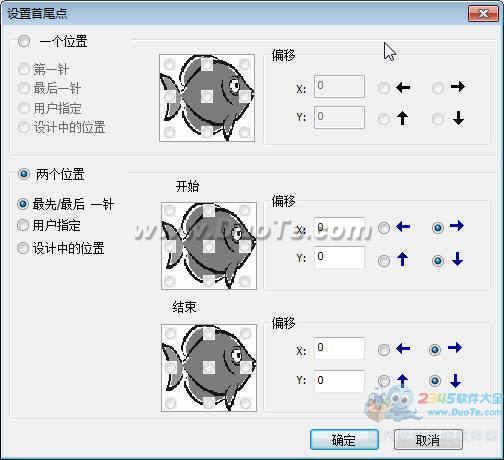Set 结束 Y offset direction to up arrow

coord(384,380)
